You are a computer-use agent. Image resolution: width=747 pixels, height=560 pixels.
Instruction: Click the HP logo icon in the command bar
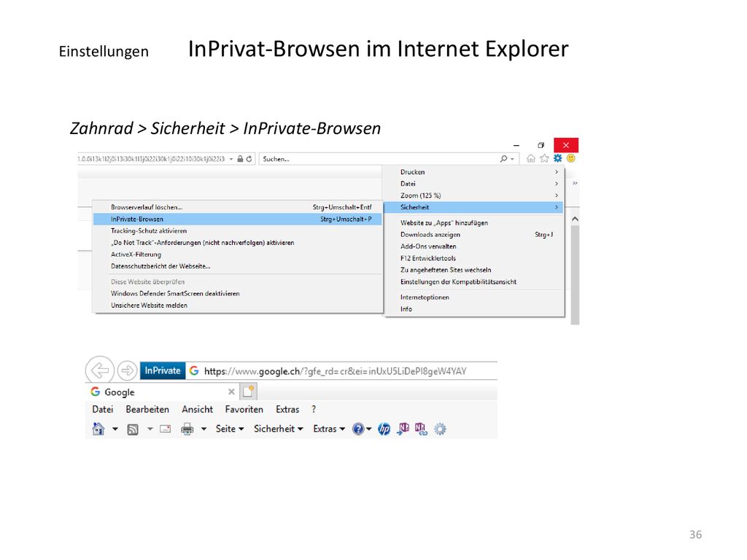(384, 429)
